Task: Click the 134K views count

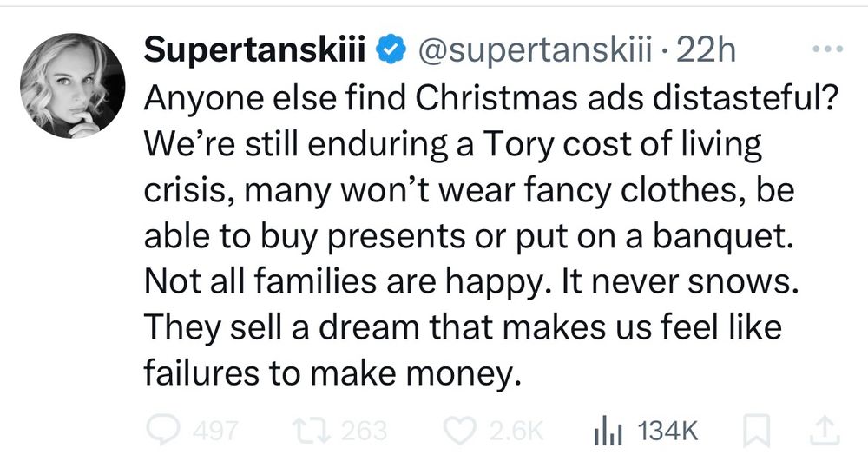Action: point(668,431)
